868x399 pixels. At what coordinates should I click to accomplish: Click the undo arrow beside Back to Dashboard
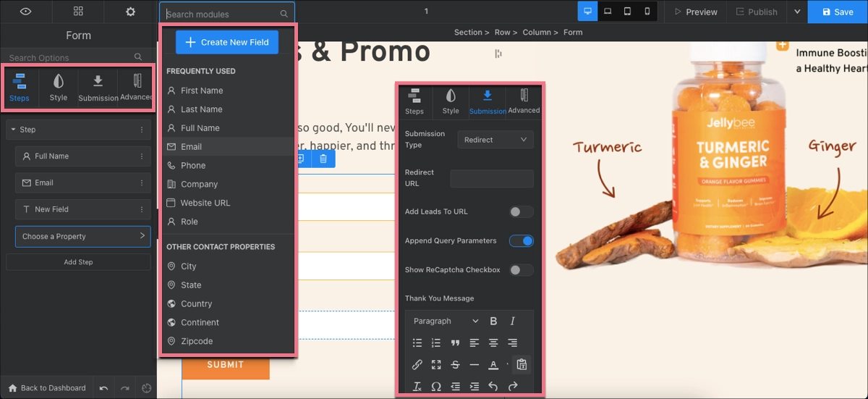pos(103,388)
